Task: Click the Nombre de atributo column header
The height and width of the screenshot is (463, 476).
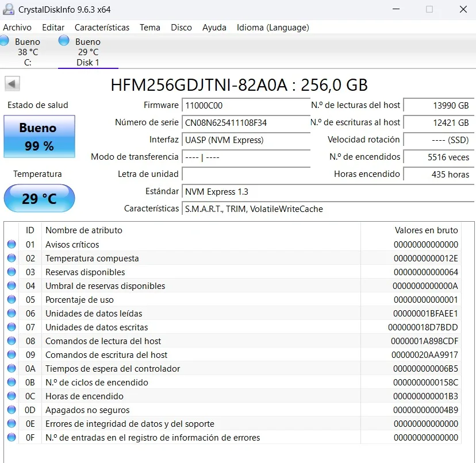Action: (201, 230)
